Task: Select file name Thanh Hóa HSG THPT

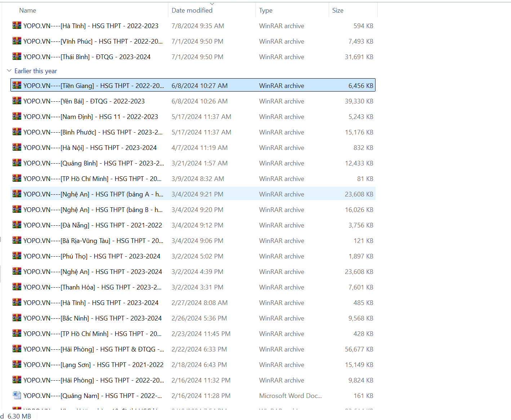Action: coord(93,287)
